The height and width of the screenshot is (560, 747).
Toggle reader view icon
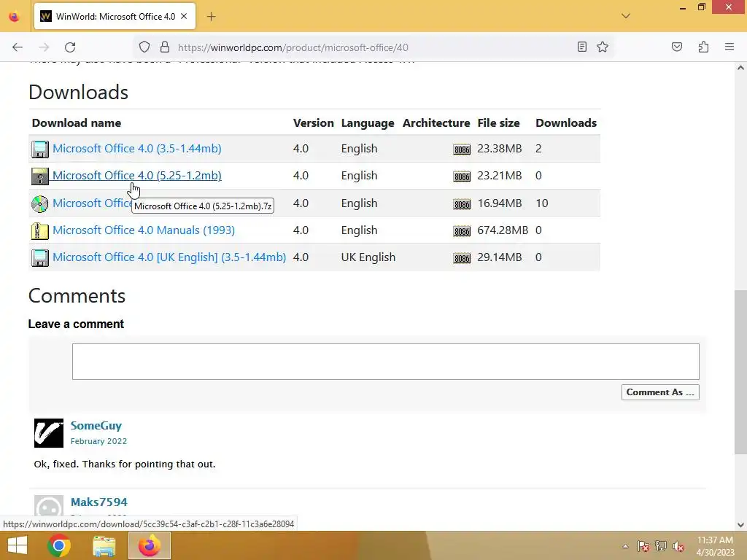(x=581, y=47)
